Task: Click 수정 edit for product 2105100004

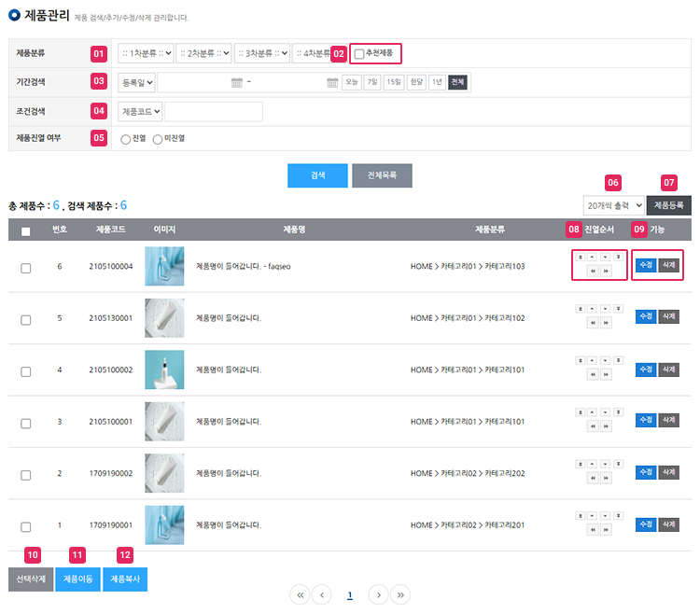Action: click(646, 265)
